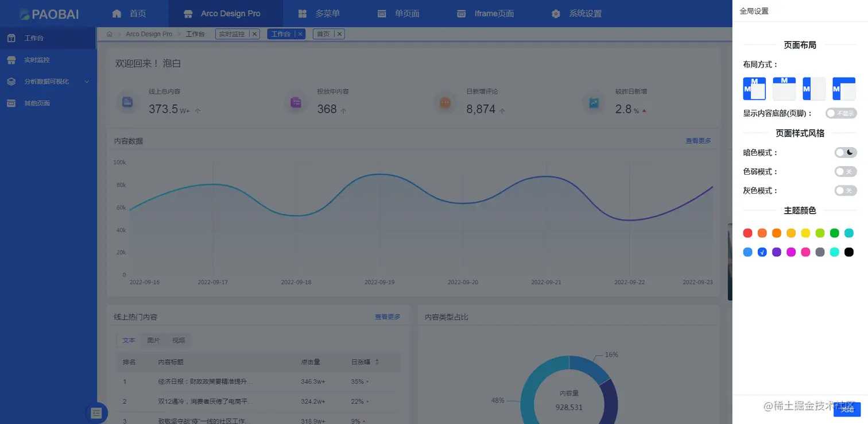Select the 文本 tab in popular content

click(129, 340)
